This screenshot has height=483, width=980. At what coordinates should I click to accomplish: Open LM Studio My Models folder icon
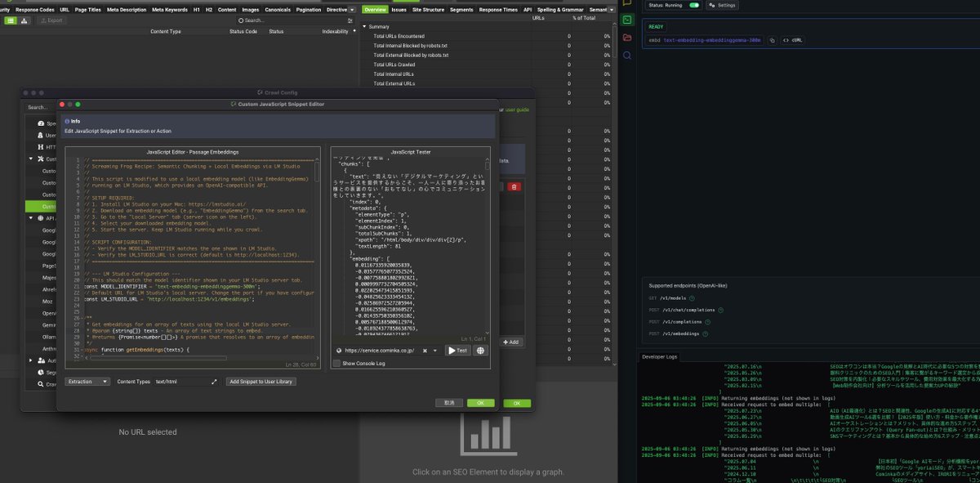[x=626, y=38]
